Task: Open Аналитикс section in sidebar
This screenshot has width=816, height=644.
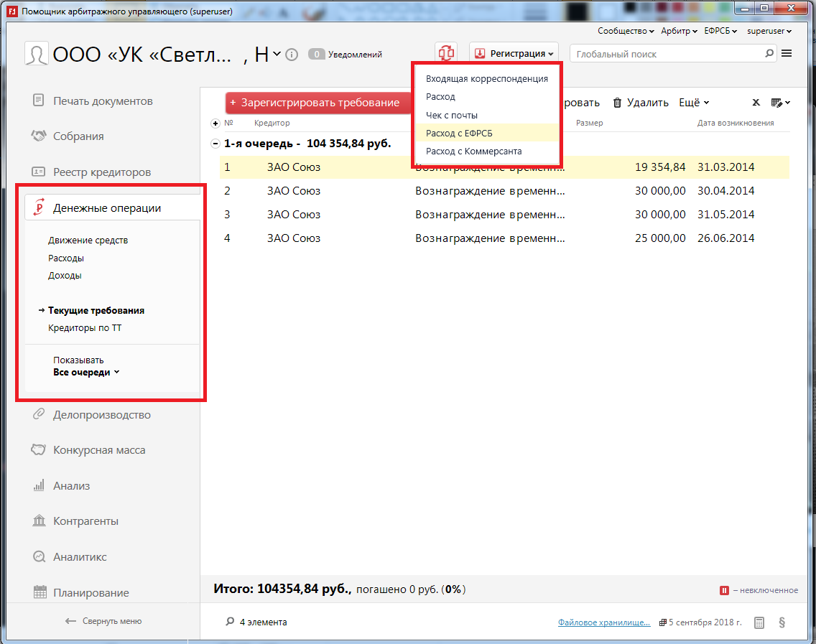Action: pos(79,557)
